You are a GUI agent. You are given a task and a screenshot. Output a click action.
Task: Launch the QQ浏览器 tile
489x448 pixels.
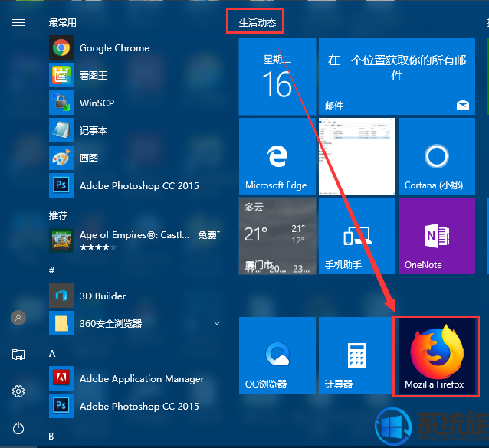[277, 355]
